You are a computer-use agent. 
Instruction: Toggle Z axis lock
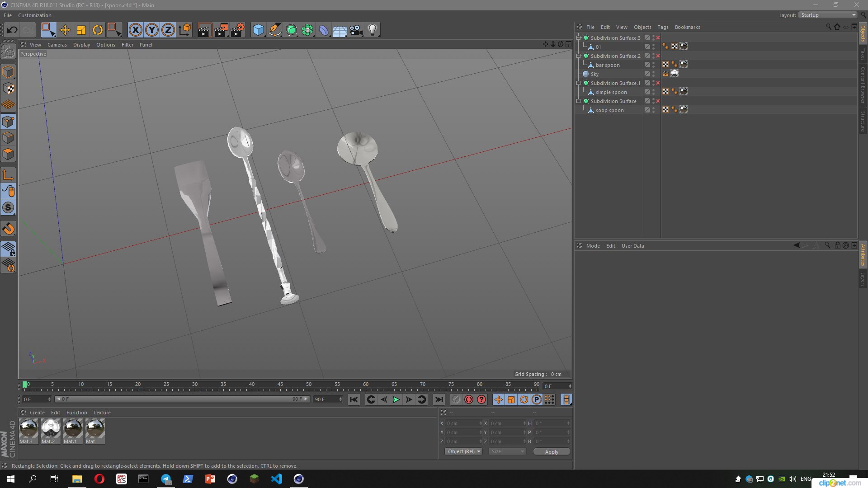(168, 30)
